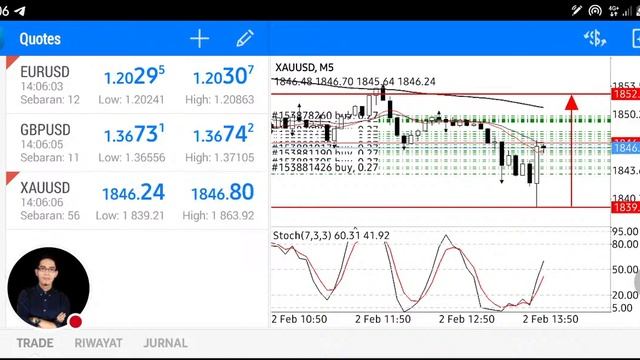
Task: Tap the presenter video thumbnail
Action: click(48, 287)
